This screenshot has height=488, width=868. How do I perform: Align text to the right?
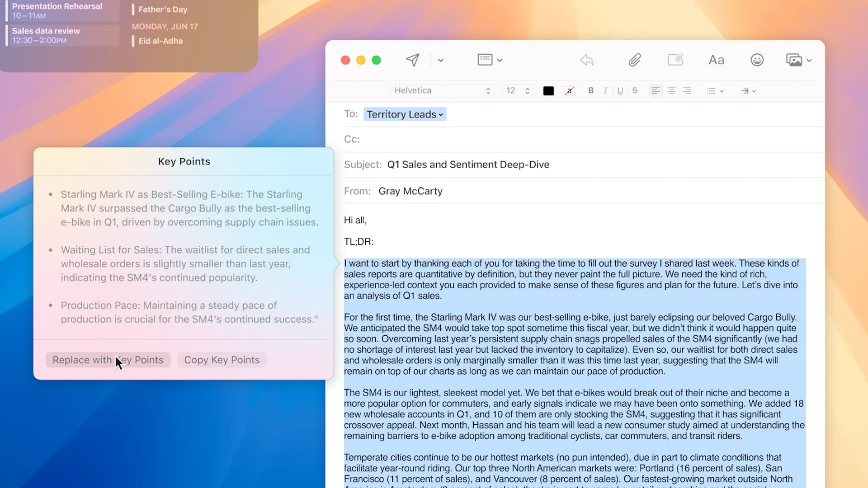click(x=687, y=91)
